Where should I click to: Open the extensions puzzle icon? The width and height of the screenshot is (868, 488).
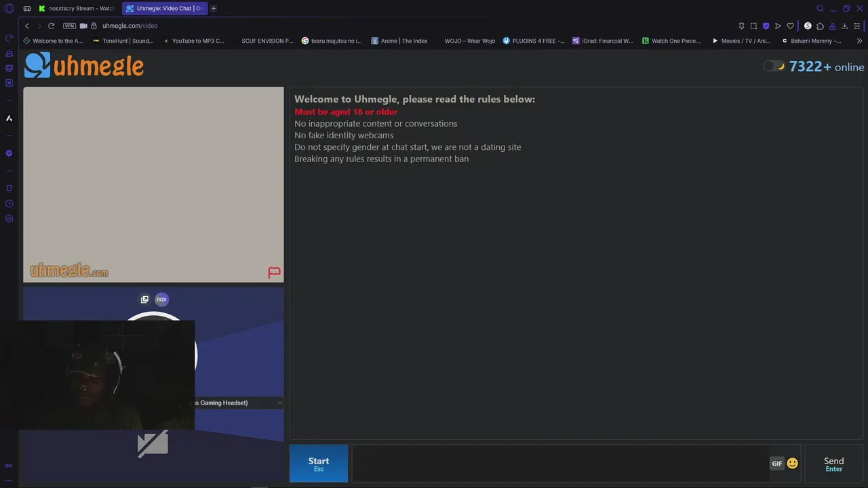tap(820, 26)
